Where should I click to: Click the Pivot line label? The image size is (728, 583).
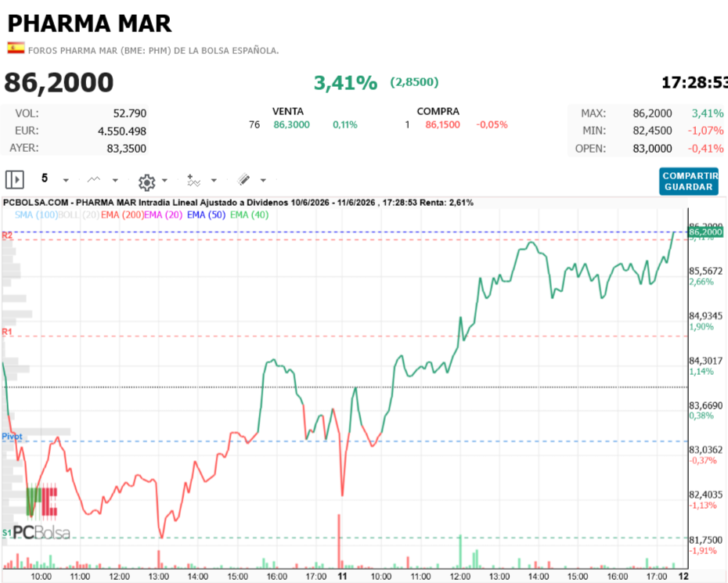tap(12, 437)
